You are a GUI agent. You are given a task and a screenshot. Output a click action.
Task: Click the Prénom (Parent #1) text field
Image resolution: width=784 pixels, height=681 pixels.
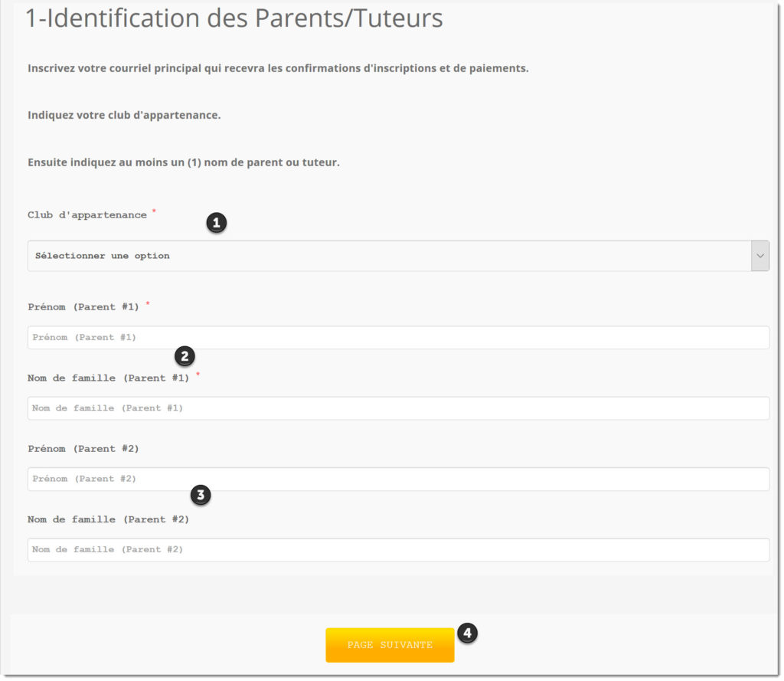(x=398, y=337)
